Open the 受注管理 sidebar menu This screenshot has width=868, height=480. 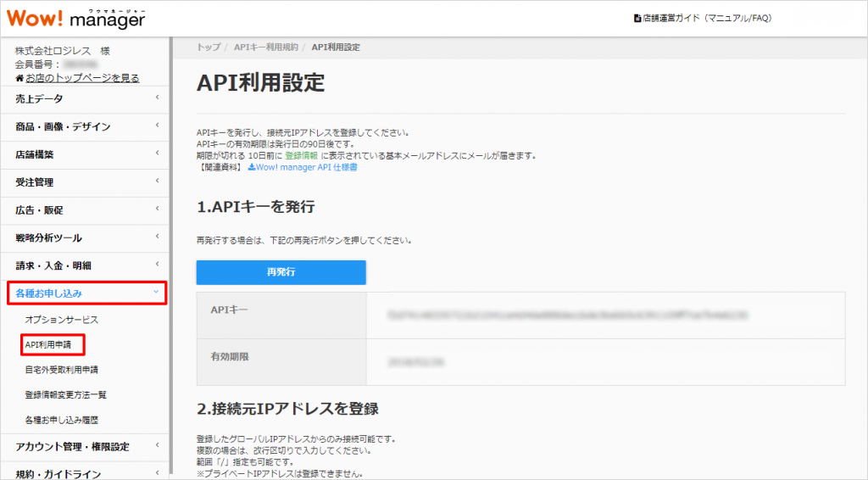85,182
